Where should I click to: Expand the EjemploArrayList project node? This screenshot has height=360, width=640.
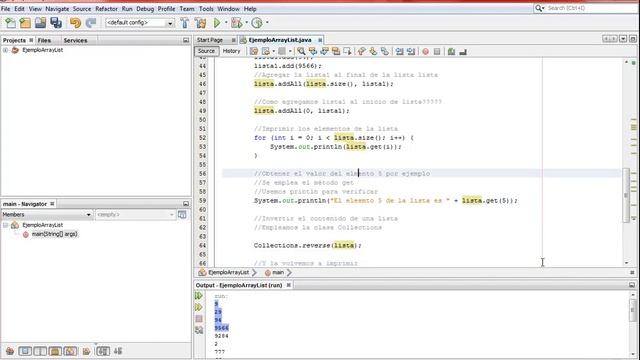(5, 50)
